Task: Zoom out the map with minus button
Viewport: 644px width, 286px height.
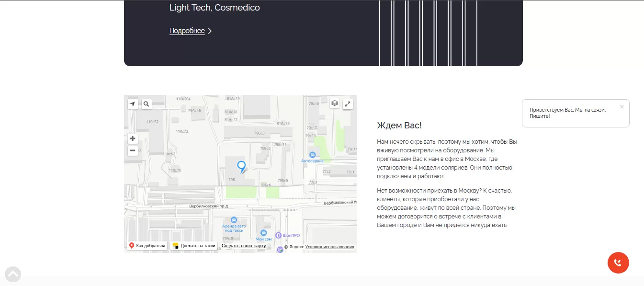Action: pos(133,150)
